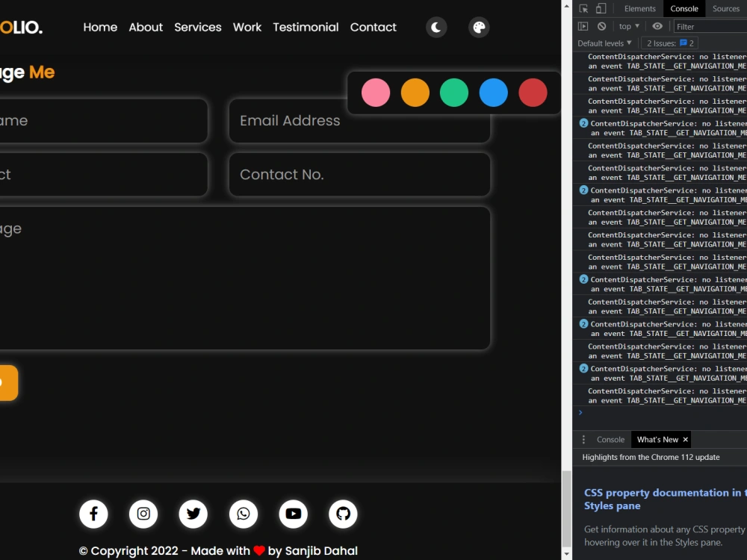Click the first blue message count badge
Screen dimensions: 747x560
[583, 123]
